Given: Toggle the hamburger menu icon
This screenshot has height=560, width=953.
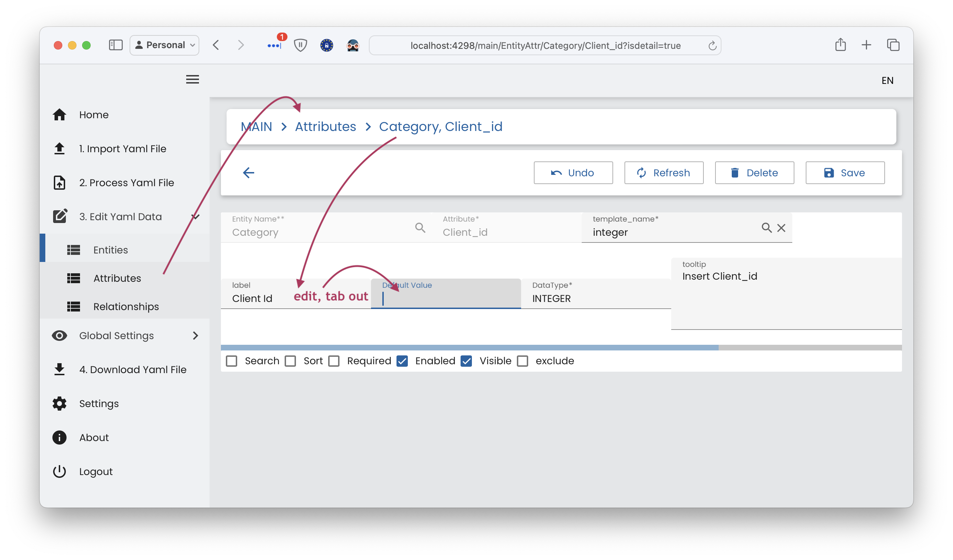Looking at the screenshot, I should coord(193,79).
